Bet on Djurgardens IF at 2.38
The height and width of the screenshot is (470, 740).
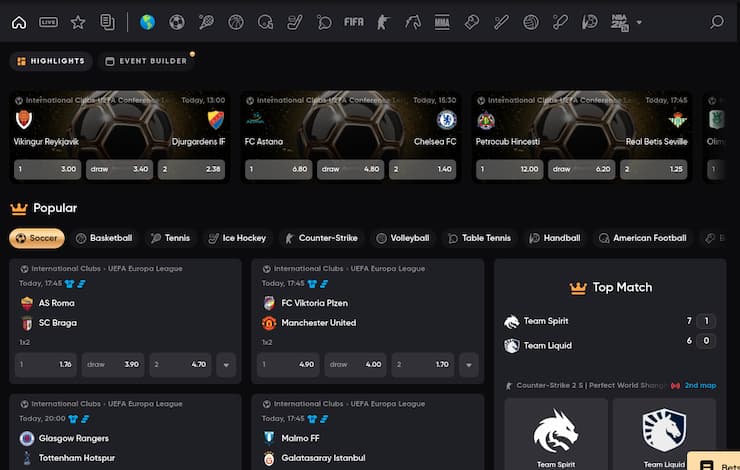pyautogui.click(x=191, y=169)
